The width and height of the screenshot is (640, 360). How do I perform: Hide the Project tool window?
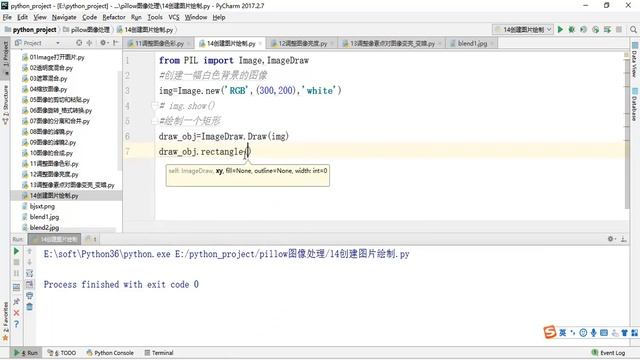click(116, 42)
